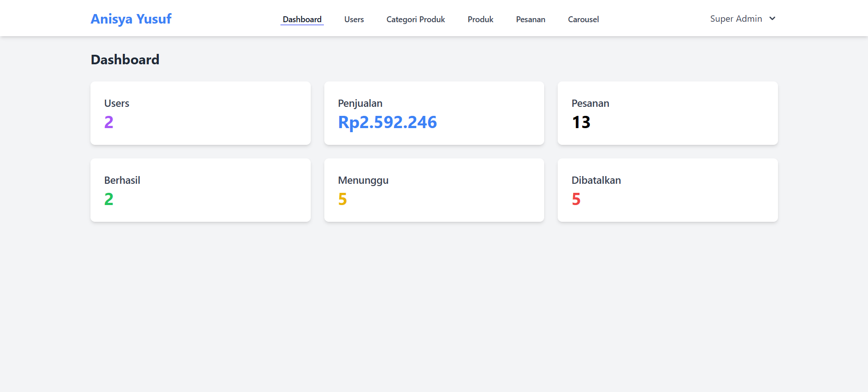Click the Anisya Yusuf brand logo
This screenshot has width=868, height=392.
[131, 19]
